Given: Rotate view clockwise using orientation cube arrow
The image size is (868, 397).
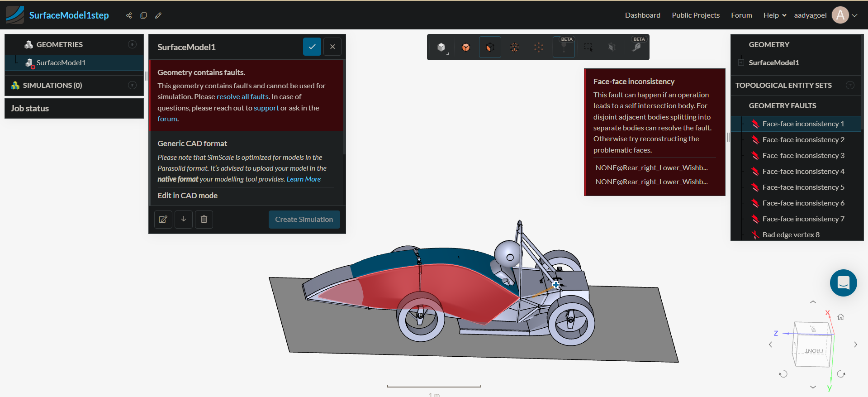Looking at the screenshot, I should point(841,374).
